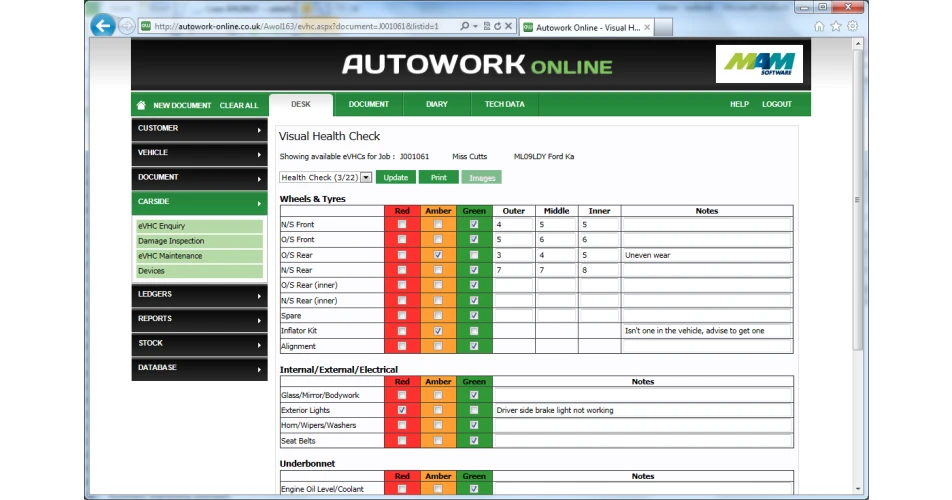Open the browser Home icon
Screen dimensions: 952x500
pyautogui.click(x=819, y=26)
